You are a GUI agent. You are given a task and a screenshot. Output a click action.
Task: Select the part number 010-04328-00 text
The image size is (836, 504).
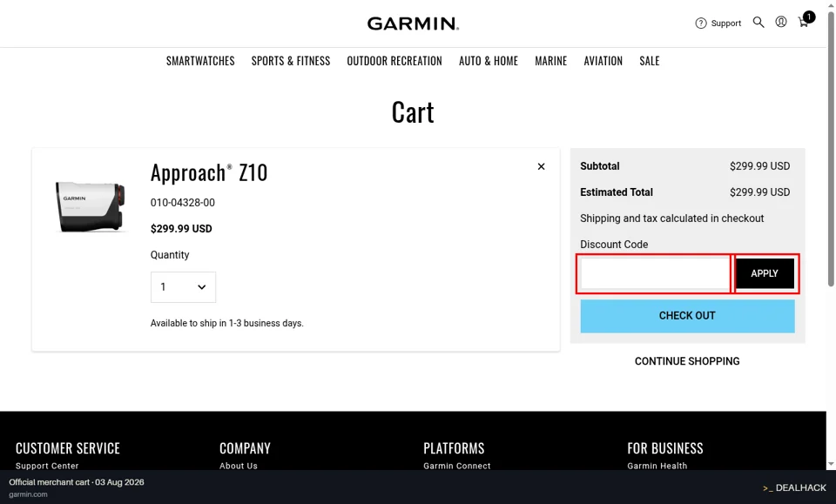pos(182,203)
